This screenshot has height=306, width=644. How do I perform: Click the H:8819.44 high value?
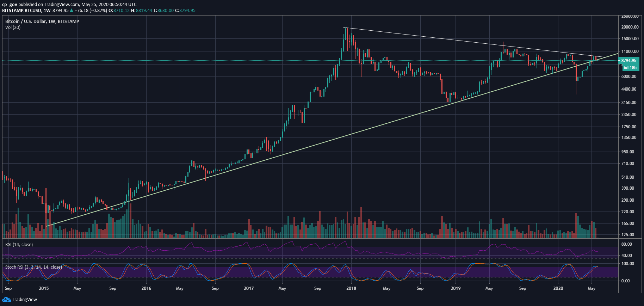coord(142,11)
